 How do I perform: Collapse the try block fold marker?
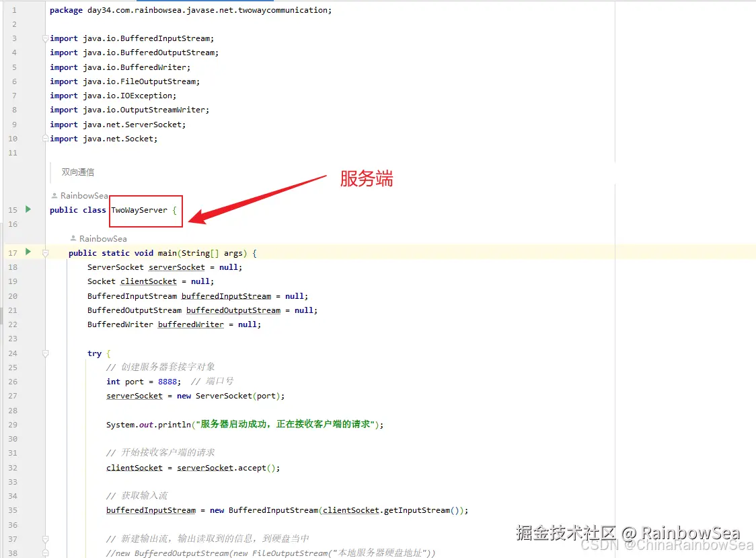45,353
